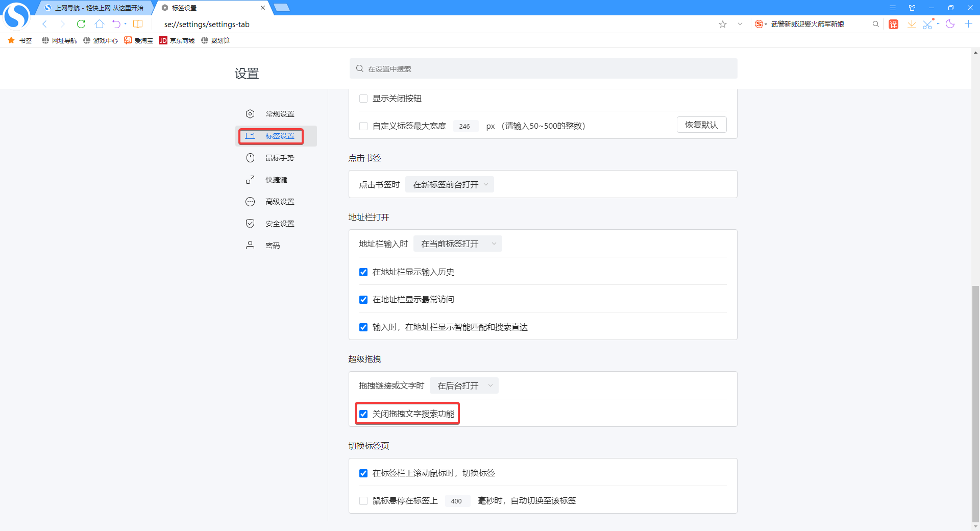980x531 pixels.
Task: Enable the 自定义标签最大宽度 checkbox
Action: click(x=363, y=126)
